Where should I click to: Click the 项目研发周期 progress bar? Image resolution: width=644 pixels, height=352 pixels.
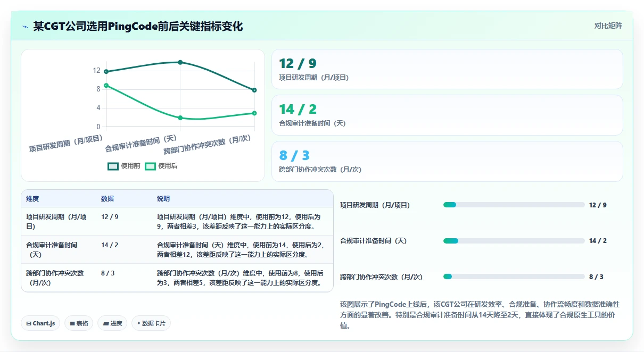514,205
